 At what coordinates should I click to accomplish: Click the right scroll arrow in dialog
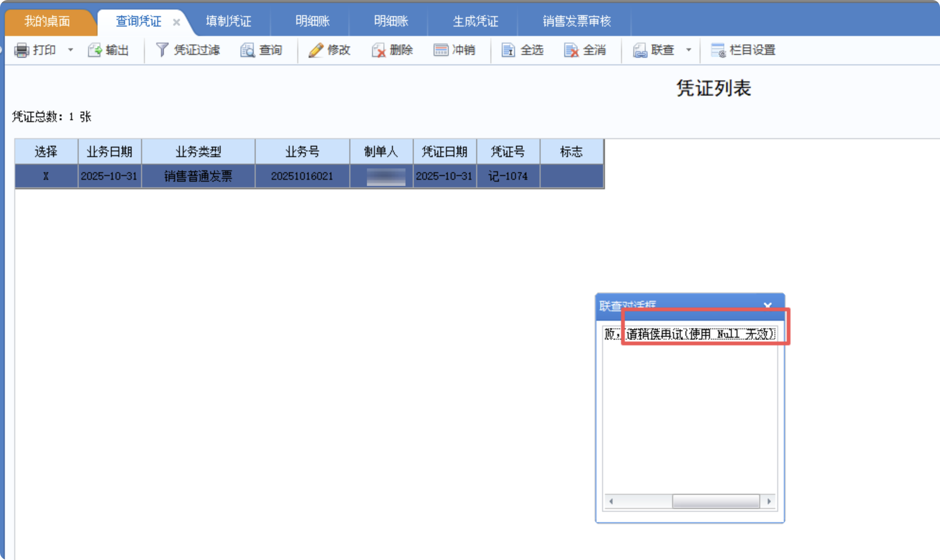pos(769,501)
